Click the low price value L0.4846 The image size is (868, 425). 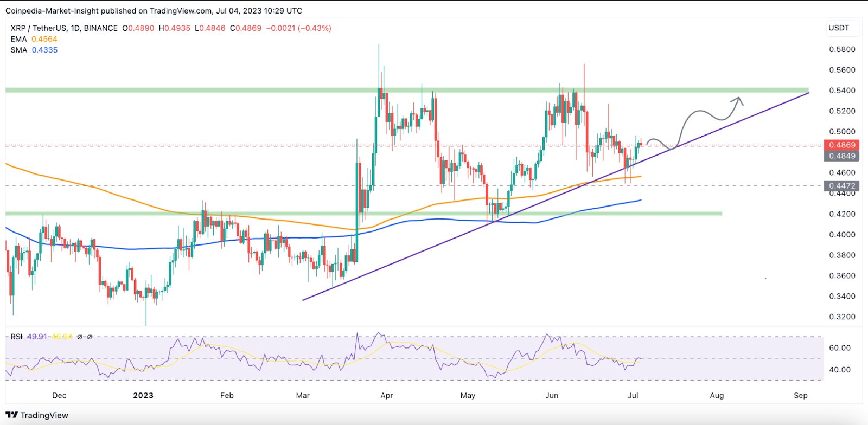pyautogui.click(x=210, y=28)
